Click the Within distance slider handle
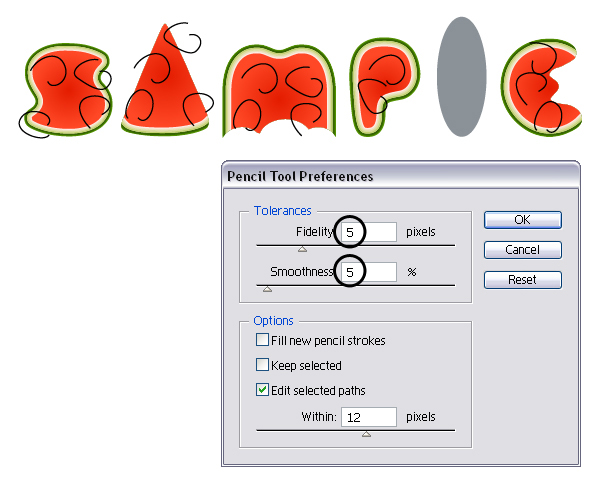This screenshot has width=600, height=480. pyautogui.click(x=366, y=434)
